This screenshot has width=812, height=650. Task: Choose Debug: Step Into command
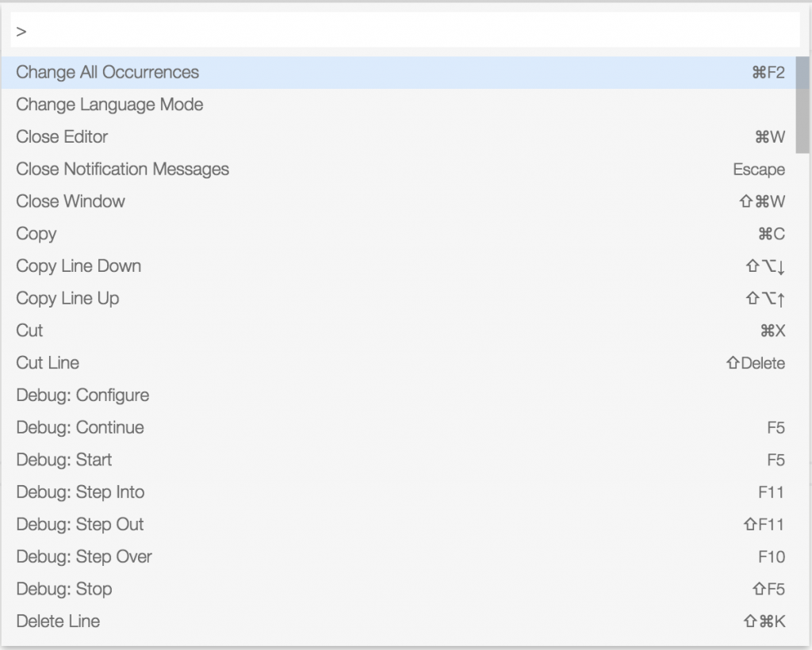pos(80,492)
